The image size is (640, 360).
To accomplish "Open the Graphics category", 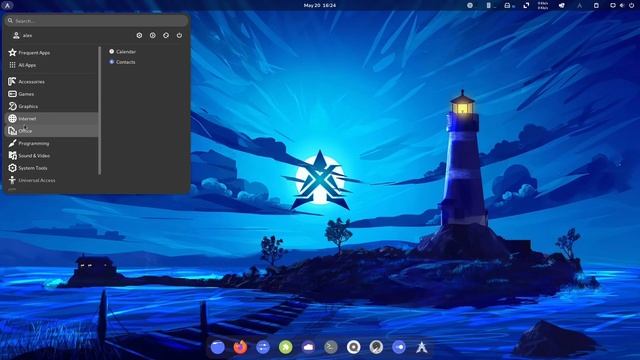I will coord(52,106).
